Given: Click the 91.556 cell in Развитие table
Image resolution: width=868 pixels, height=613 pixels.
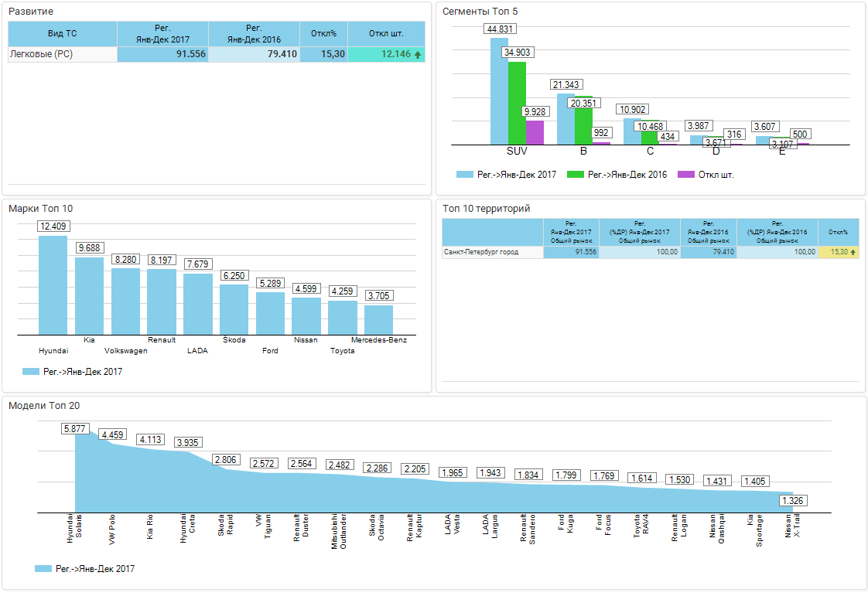Looking at the screenshot, I should click(162, 55).
